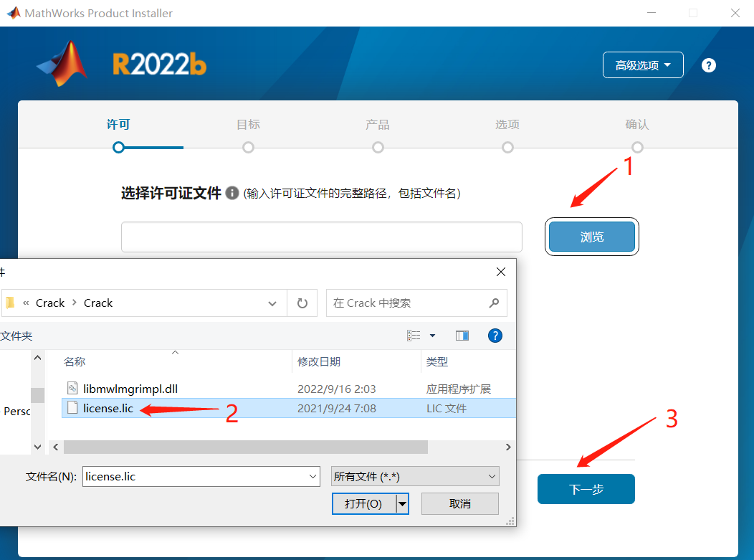Click the 打开 button split dropdown arrow
Image resolution: width=754 pixels, height=560 pixels.
(403, 503)
